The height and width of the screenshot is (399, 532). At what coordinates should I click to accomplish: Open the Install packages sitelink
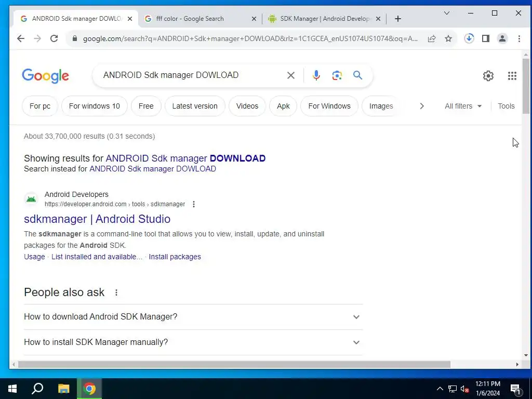(175, 257)
